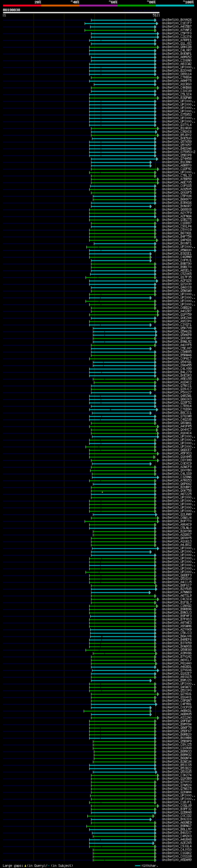
Task: Select hit label UniRef100_Q5T659
Action: [176, 142]
